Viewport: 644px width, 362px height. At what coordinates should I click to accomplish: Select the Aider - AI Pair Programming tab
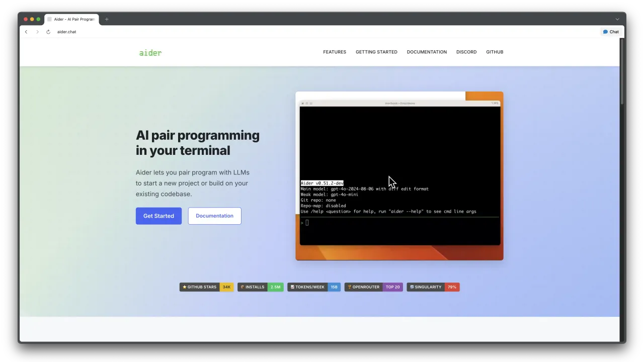(x=71, y=19)
